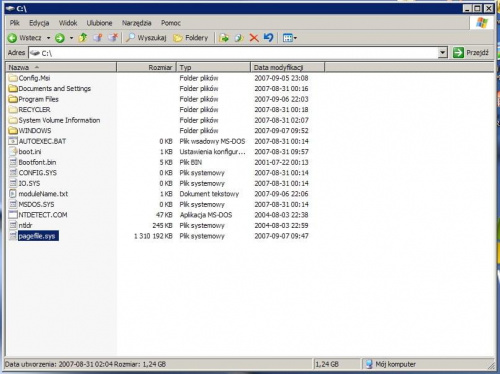Open the Views dropdown button
The width and height of the screenshot is (500, 374).
click(290, 38)
